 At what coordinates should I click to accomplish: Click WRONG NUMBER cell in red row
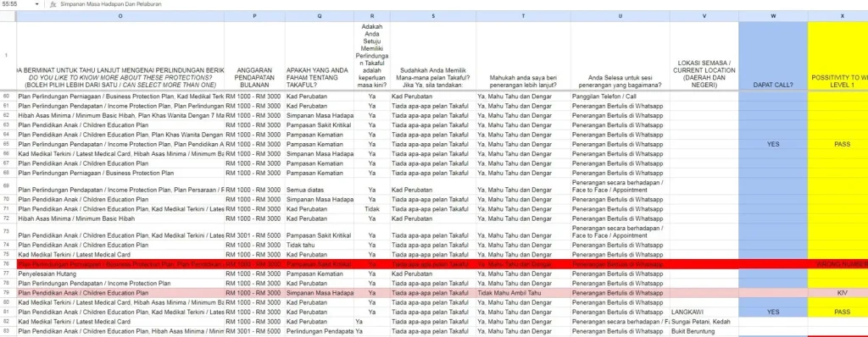click(x=838, y=264)
